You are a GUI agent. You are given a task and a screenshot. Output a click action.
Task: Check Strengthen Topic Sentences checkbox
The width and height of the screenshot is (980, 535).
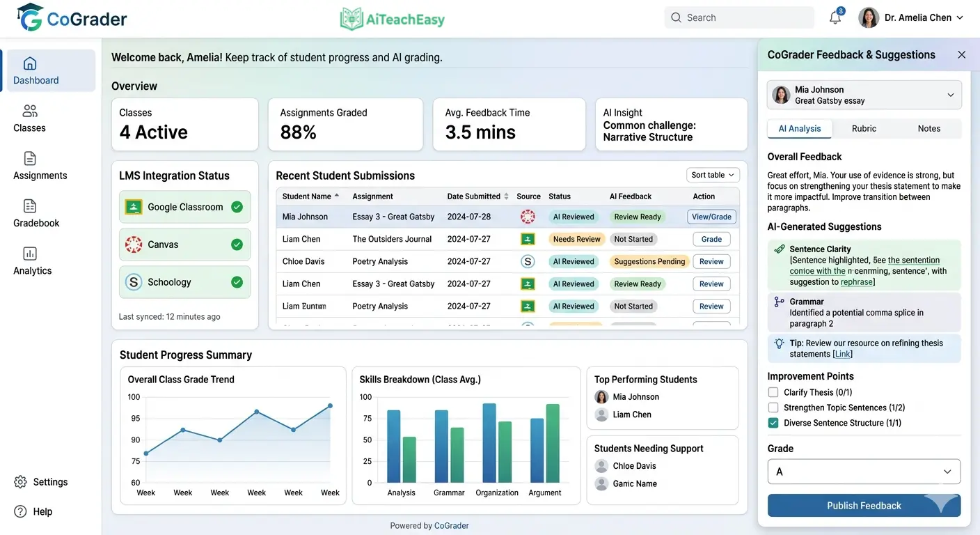[773, 407]
